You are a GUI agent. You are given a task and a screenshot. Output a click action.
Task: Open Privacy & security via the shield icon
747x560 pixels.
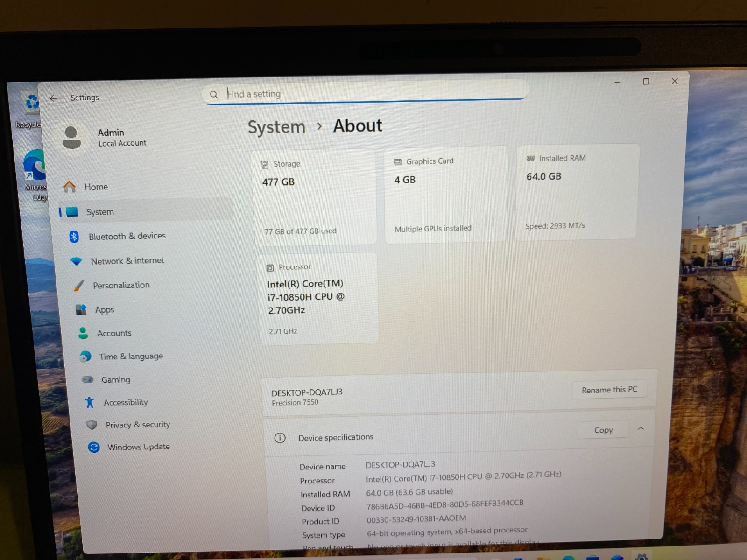point(92,425)
